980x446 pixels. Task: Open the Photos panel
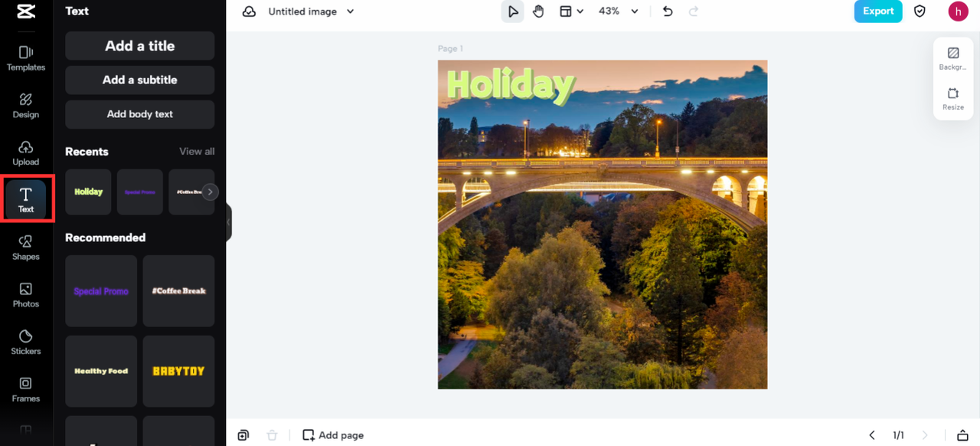click(x=26, y=295)
